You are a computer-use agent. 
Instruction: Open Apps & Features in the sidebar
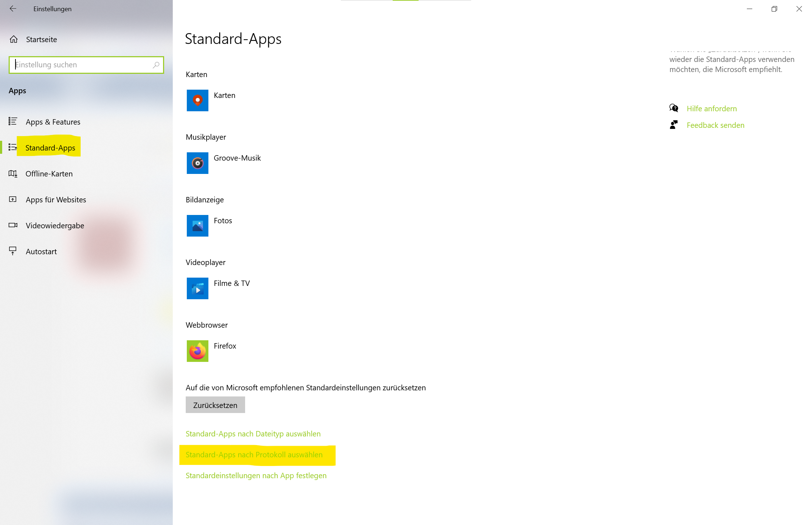click(53, 122)
